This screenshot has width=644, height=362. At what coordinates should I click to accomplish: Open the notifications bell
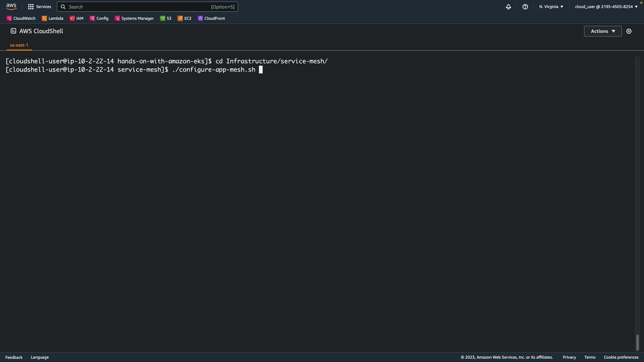click(x=508, y=7)
